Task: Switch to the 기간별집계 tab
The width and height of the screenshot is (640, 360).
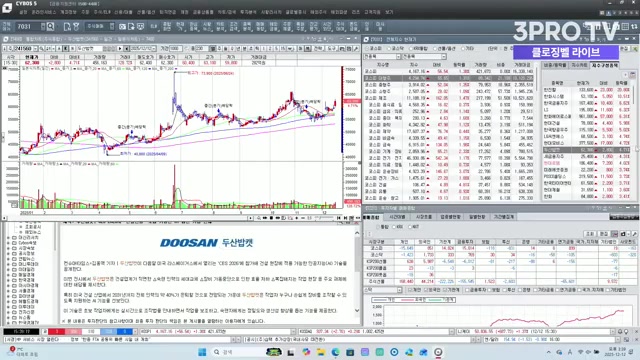Action: tap(504, 217)
